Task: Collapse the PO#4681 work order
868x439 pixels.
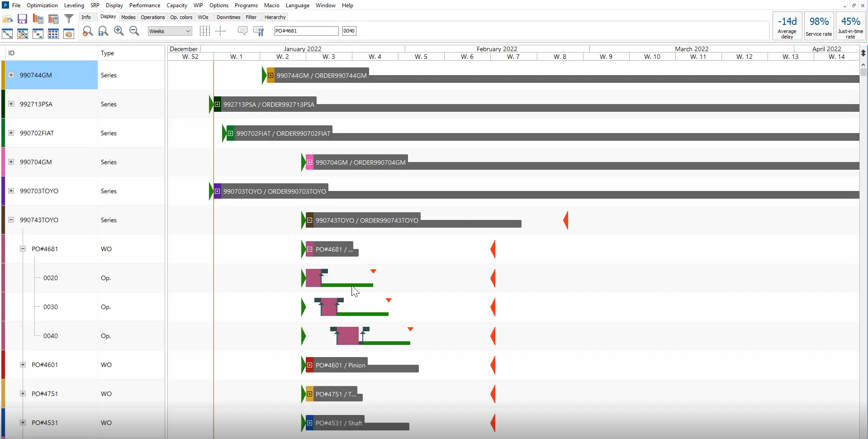Action: coord(23,249)
